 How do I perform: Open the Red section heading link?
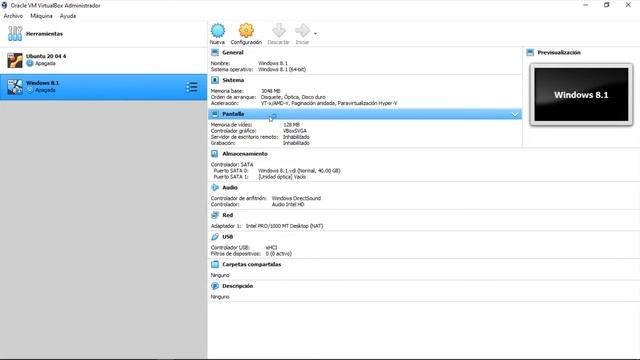tap(228, 215)
